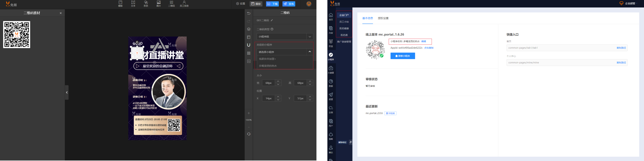Open 小程序 in admin sidebar

coord(331,57)
